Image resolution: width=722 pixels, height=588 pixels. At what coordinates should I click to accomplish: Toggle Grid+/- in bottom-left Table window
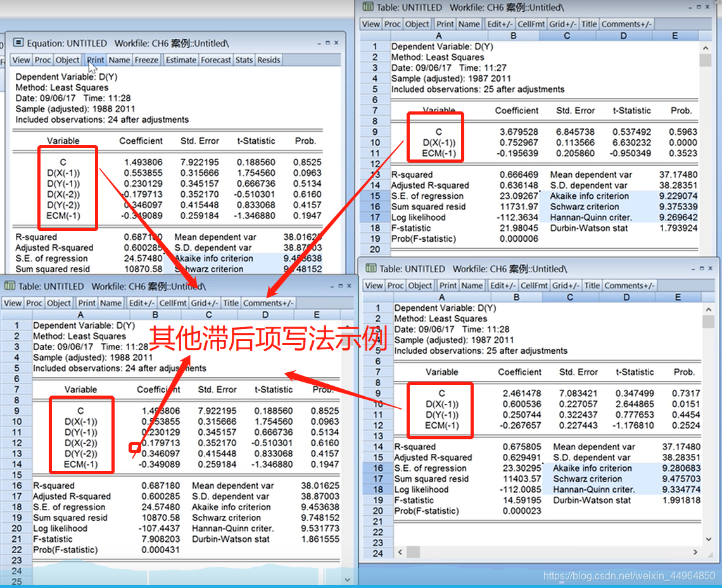(x=205, y=303)
